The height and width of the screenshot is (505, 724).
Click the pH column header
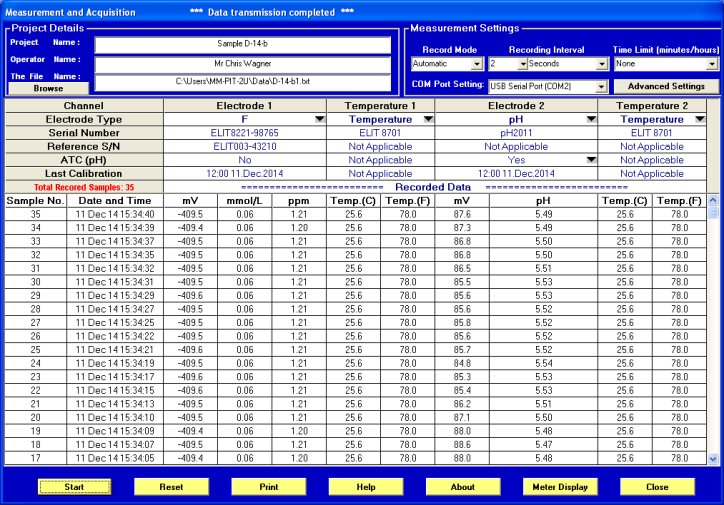click(x=543, y=200)
